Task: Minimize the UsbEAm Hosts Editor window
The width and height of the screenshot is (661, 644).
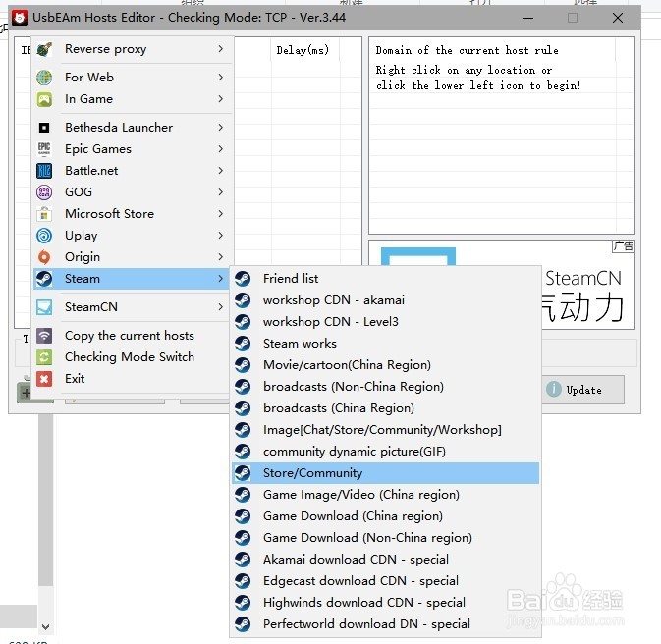Action: 528,18
